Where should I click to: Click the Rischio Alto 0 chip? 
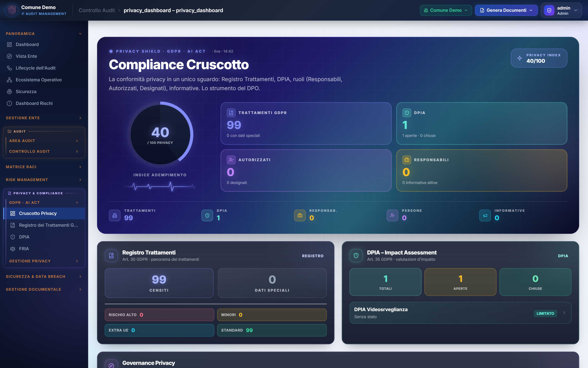pyautogui.click(x=159, y=315)
